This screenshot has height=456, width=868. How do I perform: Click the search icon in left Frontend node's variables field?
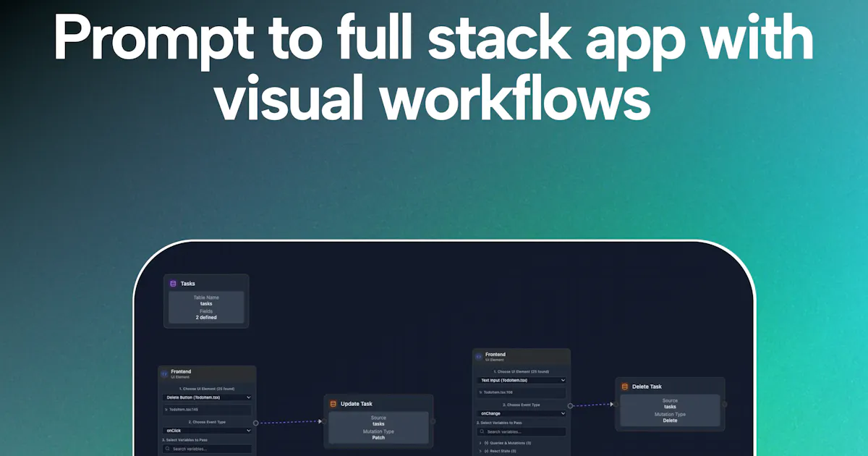[168, 449]
